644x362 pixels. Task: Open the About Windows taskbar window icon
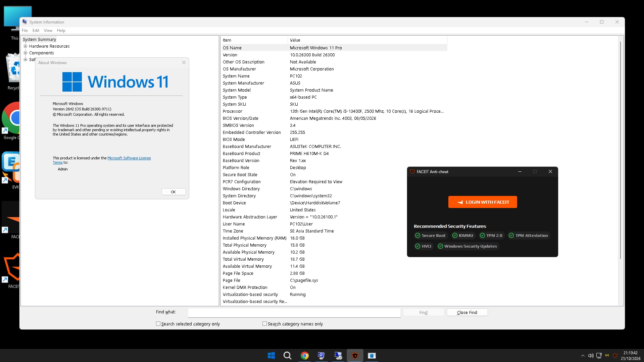pos(371,356)
